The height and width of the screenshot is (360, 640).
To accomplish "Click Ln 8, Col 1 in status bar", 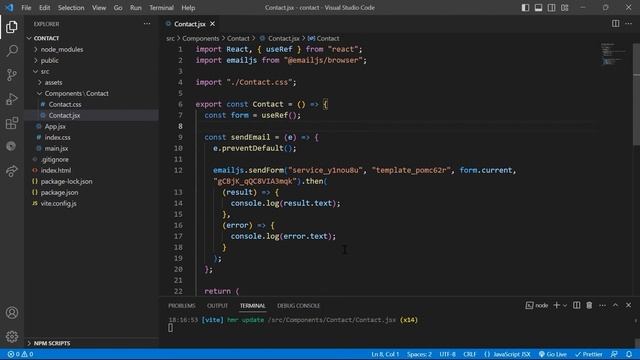I will point(385,354).
